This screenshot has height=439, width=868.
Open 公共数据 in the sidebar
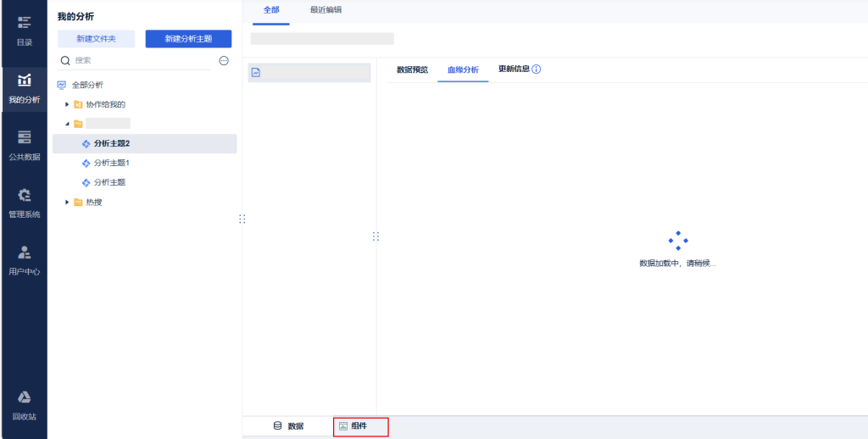point(24,145)
